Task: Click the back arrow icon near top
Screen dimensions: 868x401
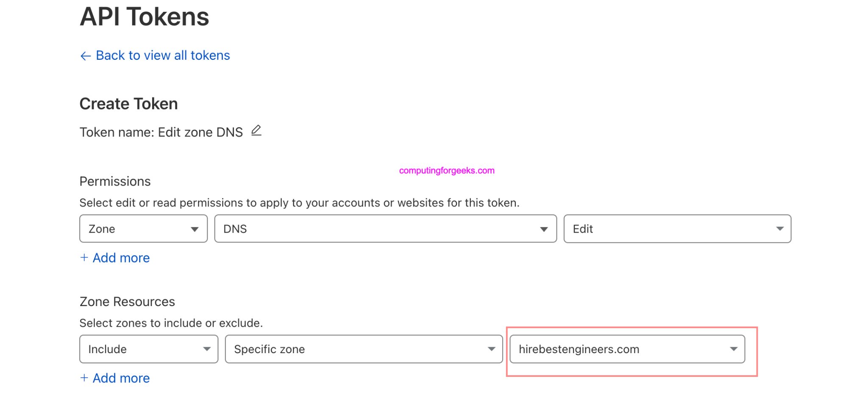Action: pos(85,56)
